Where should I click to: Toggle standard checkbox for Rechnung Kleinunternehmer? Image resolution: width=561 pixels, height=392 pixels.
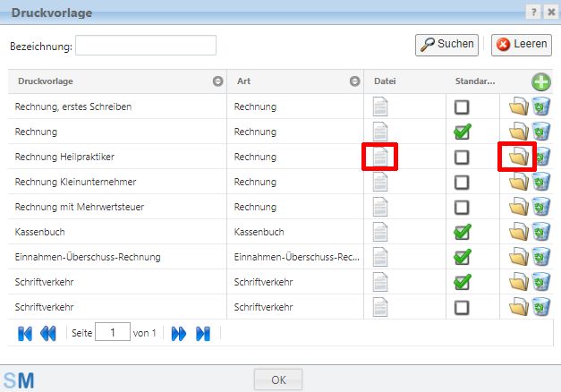[x=462, y=182]
